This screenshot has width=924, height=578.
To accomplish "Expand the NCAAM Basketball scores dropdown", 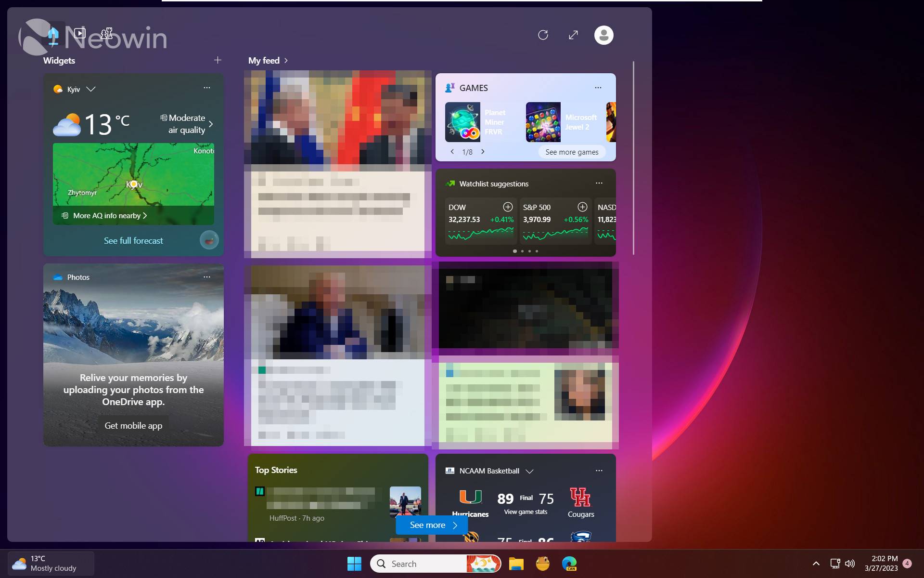I will pos(529,471).
